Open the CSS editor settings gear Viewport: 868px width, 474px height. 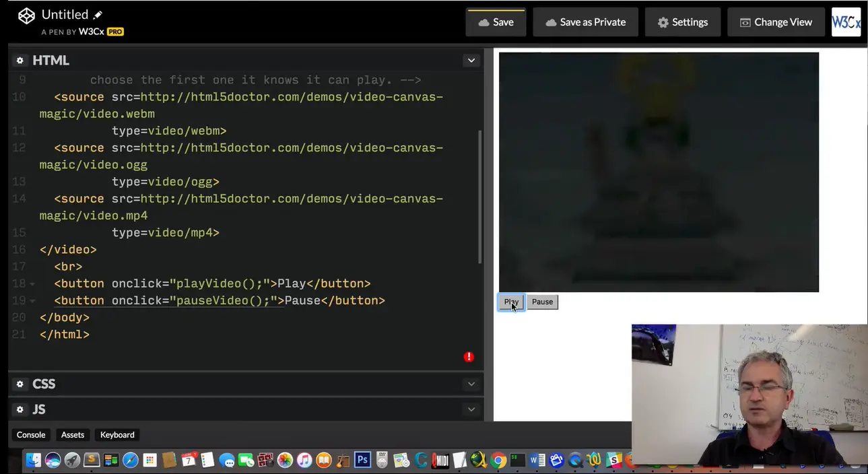coord(20,384)
